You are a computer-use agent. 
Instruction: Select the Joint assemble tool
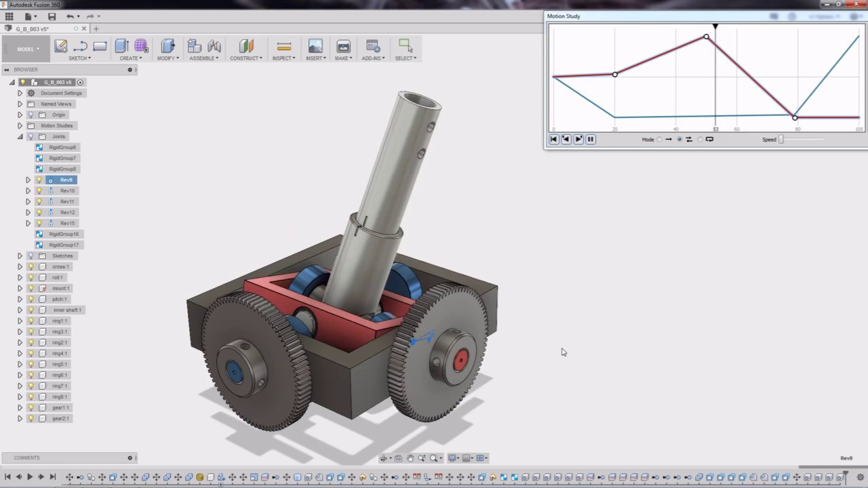coord(214,46)
